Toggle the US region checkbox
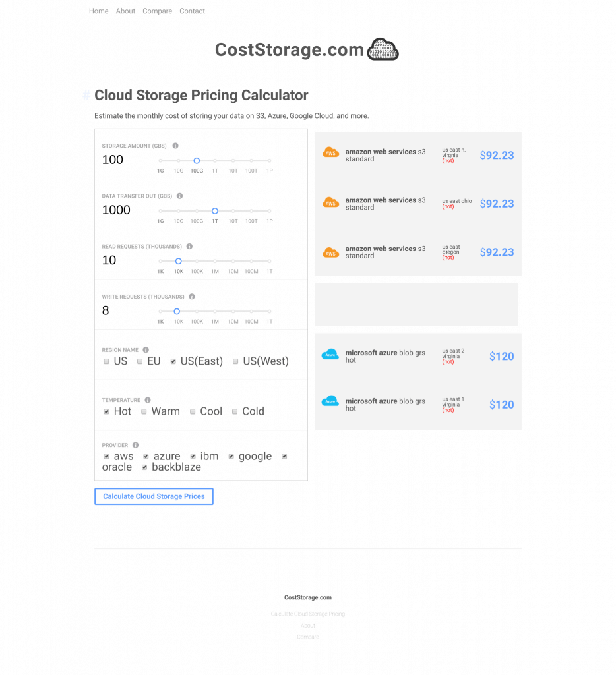The width and height of the screenshot is (616, 675). 106,362
